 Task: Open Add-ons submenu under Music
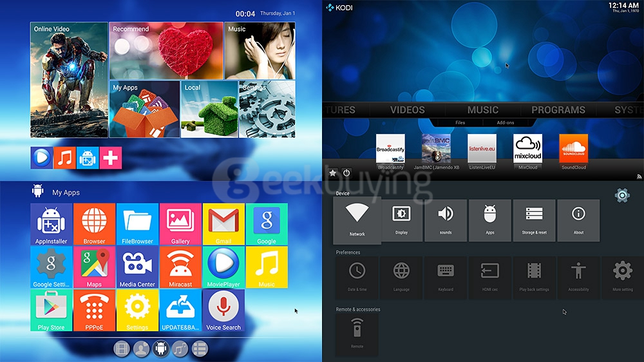click(505, 122)
